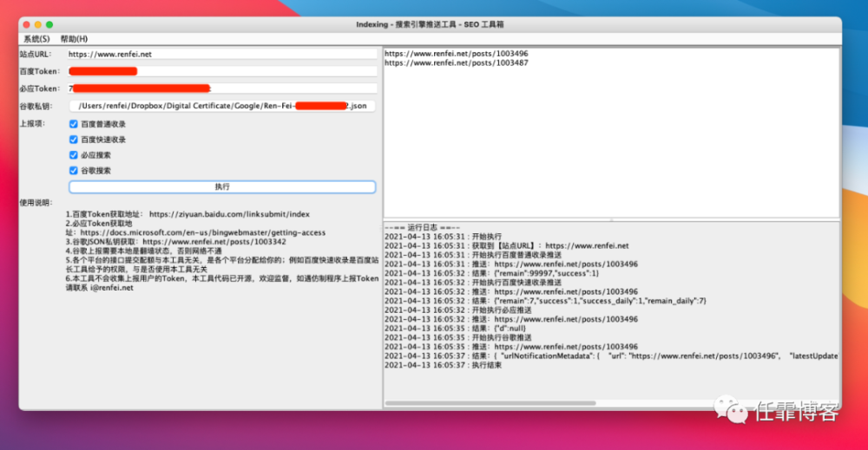Click log result line {"d":null}
The height and width of the screenshot is (450, 868).
point(455,329)
